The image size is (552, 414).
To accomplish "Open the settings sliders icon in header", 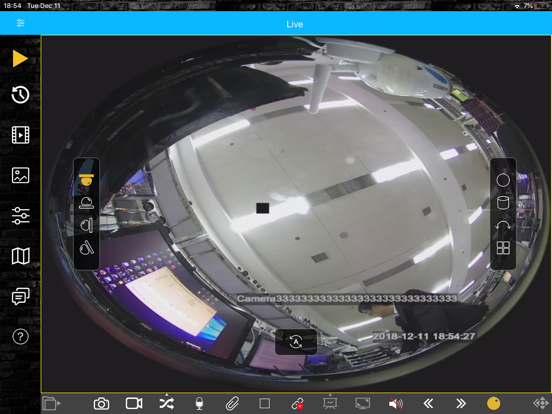I will pos(20,23).
